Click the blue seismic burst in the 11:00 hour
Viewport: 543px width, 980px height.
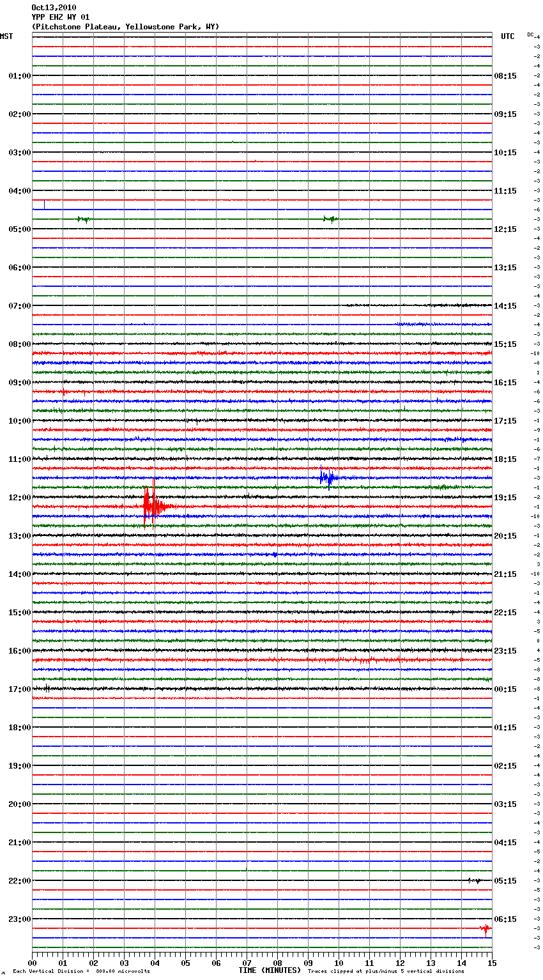[x=328, y=478]
